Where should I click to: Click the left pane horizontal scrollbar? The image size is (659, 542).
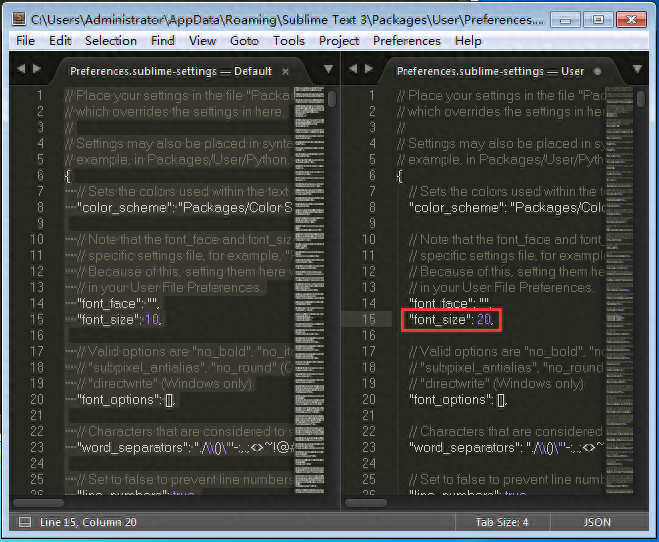click(x=39, y=503)
